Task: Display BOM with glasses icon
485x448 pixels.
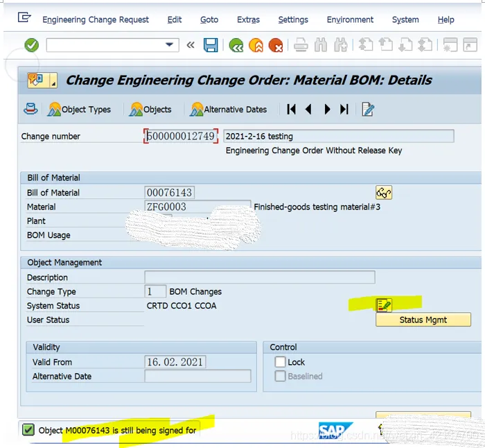Action: pos(384,193)
